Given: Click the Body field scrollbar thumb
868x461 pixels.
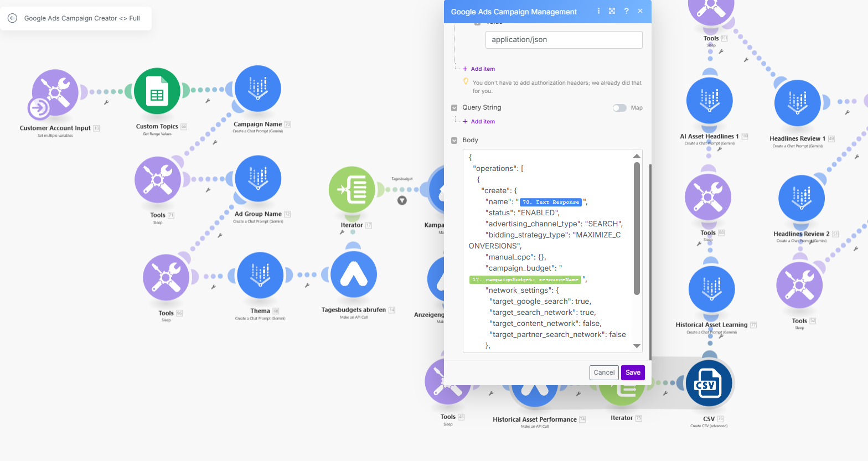Looking at the screenshot, I should (637, 228).
